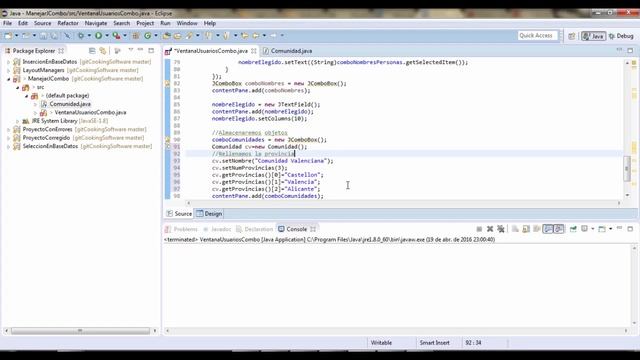Open the Problems view tab

point(181,229)
